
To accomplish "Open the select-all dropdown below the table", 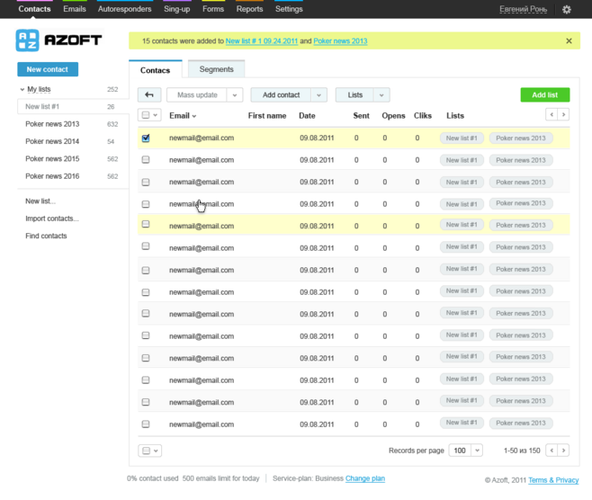I will pos(150,451).
